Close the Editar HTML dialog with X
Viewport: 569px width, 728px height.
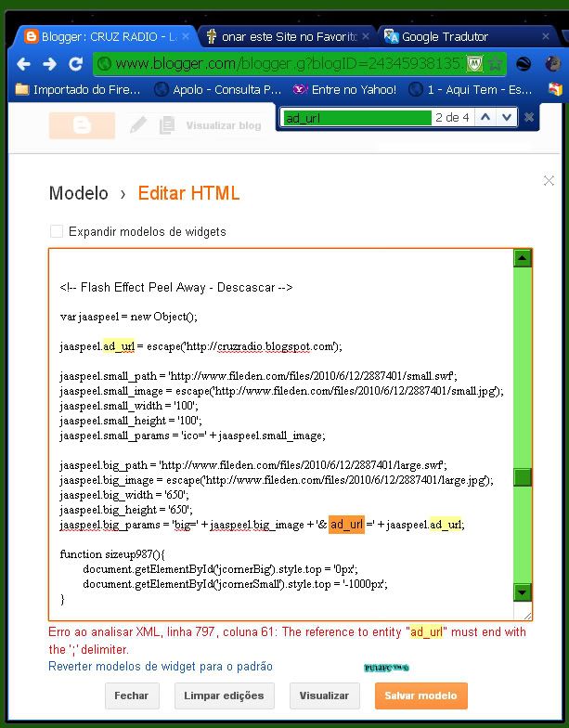click(x=548, y=181)
